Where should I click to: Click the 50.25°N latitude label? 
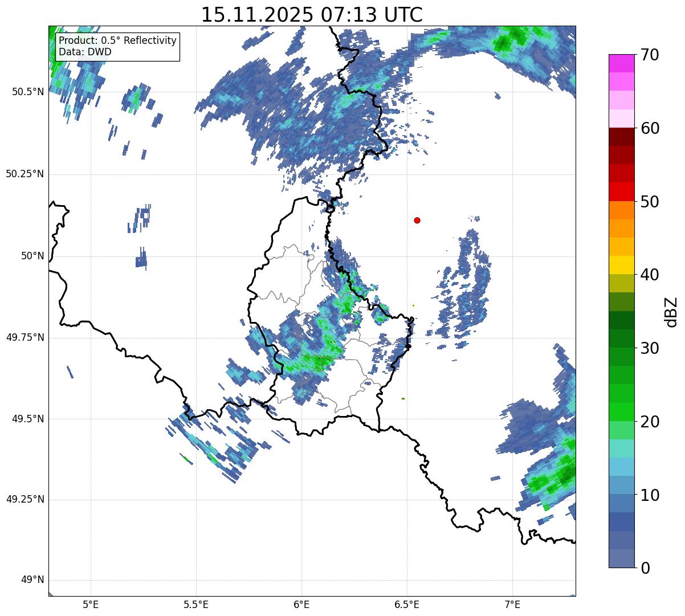25,174
